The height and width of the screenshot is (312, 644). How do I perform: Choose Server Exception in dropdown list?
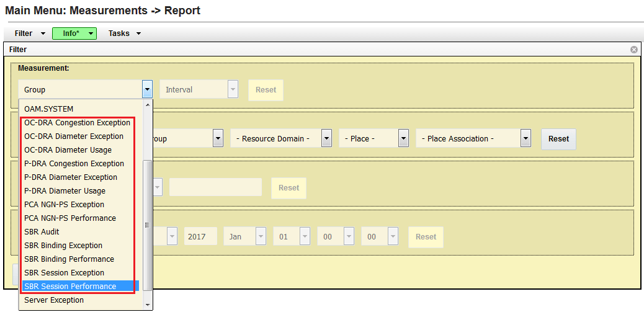click(x=54, y=300)
